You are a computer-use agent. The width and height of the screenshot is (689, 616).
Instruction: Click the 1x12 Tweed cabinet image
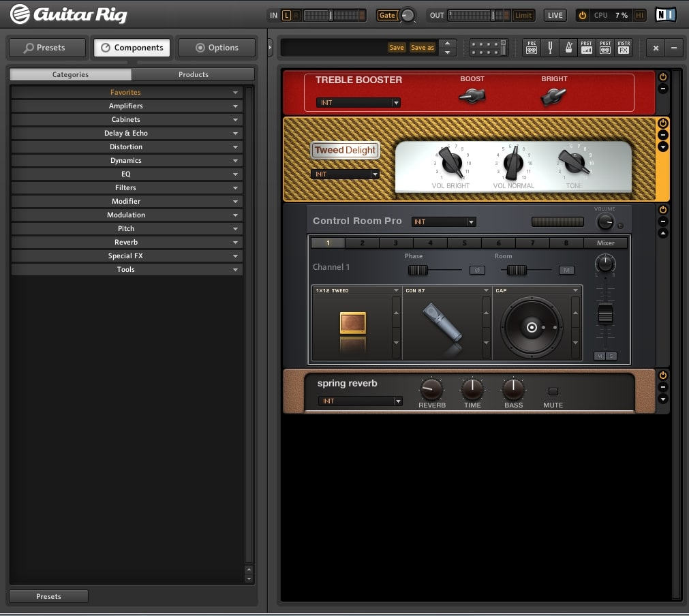(x=353, y=323)
